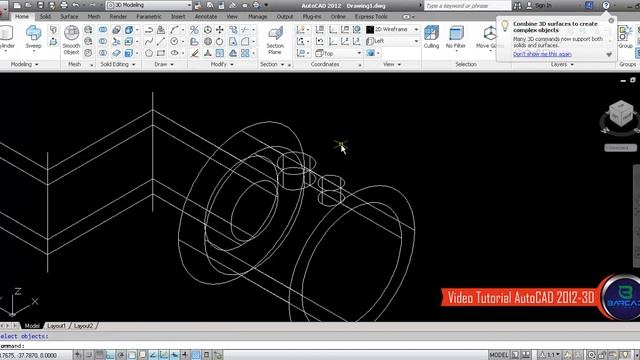Switch to the Solid ribbon tab

click(45, 17)
